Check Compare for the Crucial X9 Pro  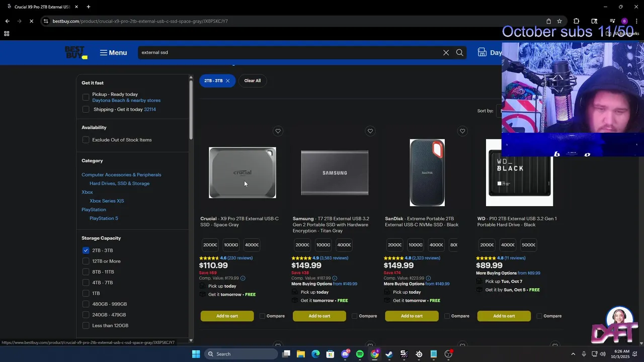[262, 316]
